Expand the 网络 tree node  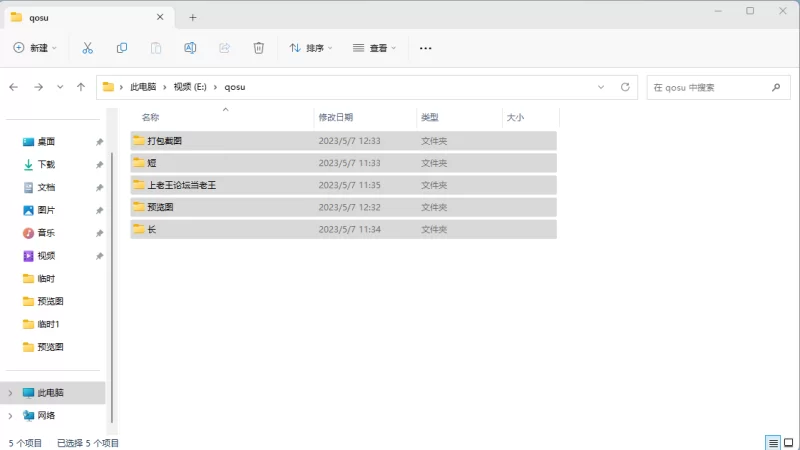(10, 415)
